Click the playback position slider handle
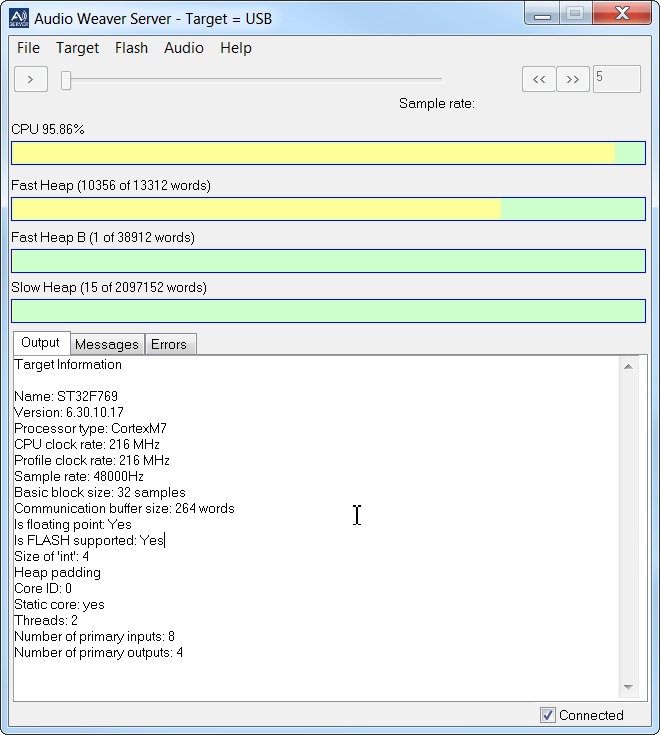This screenshot has height=735, width=660. coord(66,80)
